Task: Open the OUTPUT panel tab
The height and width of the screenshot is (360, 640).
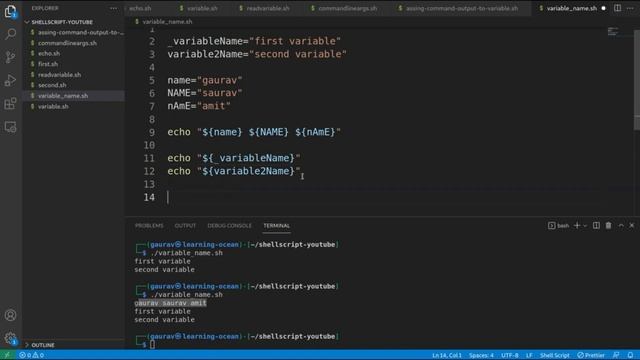Action: point(185,226)
